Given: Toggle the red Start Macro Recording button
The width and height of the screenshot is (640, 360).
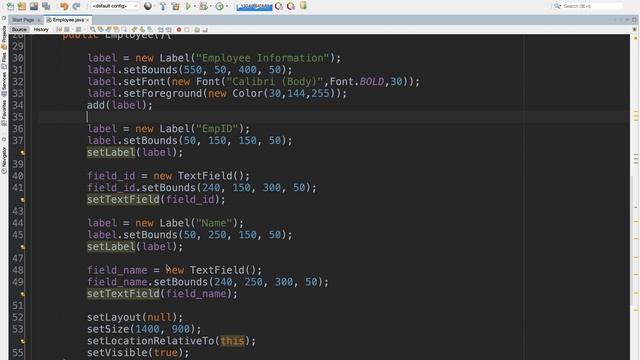Looking at the screenshot, I should click(179, 29).
